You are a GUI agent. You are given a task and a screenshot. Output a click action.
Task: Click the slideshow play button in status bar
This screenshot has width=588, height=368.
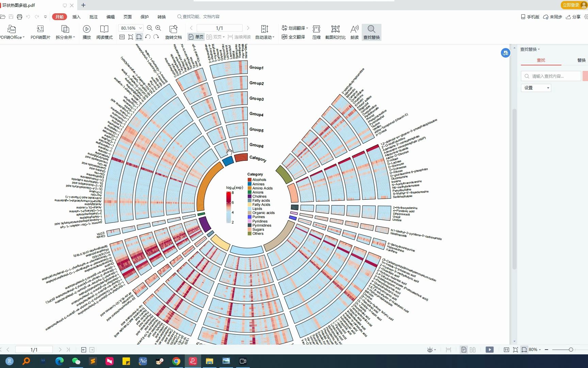coord(490,350)
